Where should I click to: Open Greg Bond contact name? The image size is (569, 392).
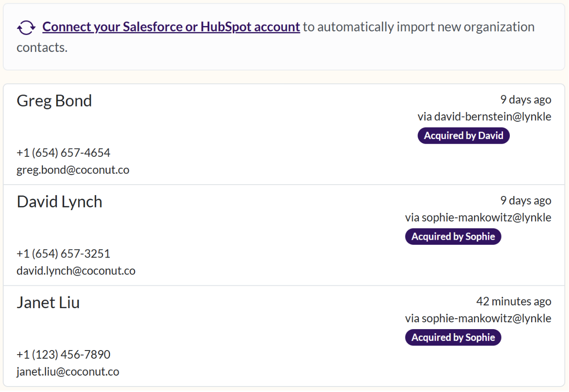point(54,101)
